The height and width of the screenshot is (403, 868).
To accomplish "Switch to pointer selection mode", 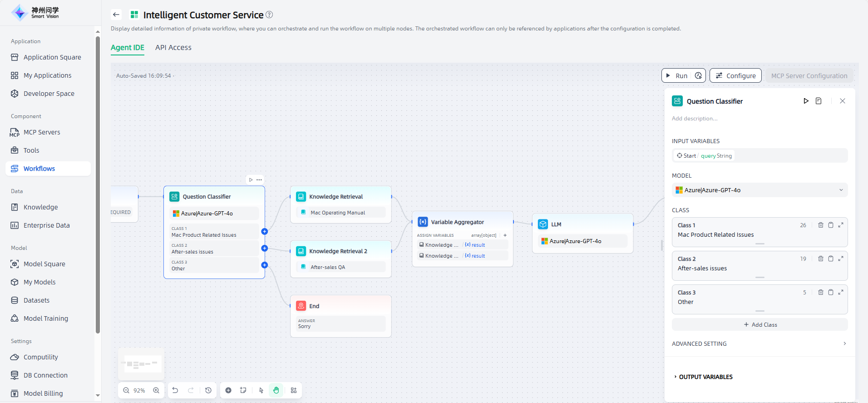I will pyautogui.click(x=261, y=390).
